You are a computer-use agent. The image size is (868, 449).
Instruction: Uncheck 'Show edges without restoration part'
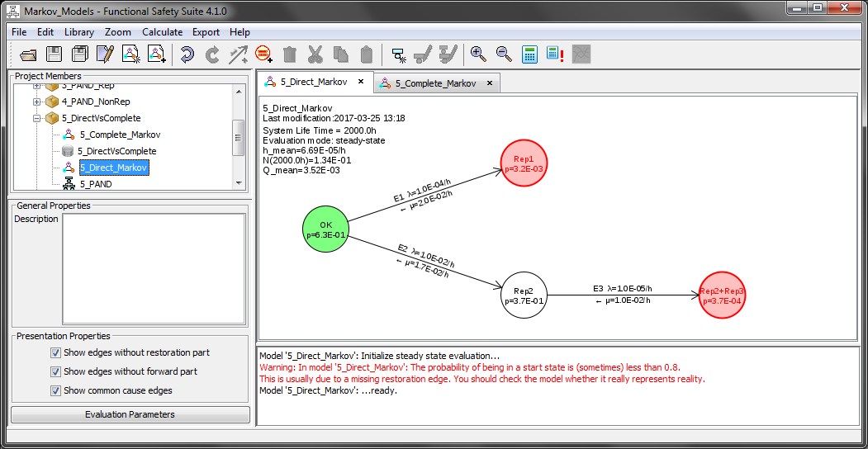coord(56,352)
